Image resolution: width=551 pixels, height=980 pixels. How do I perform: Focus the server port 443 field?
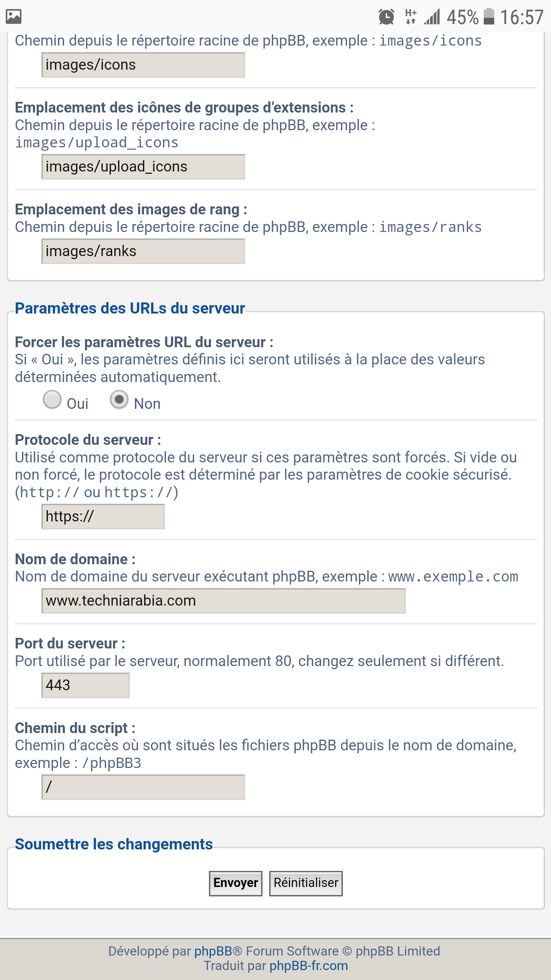click(x=86, y=685)
